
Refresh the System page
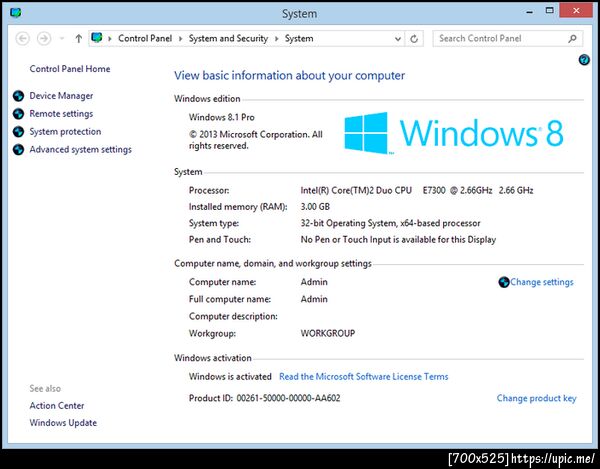click(414, 39)
